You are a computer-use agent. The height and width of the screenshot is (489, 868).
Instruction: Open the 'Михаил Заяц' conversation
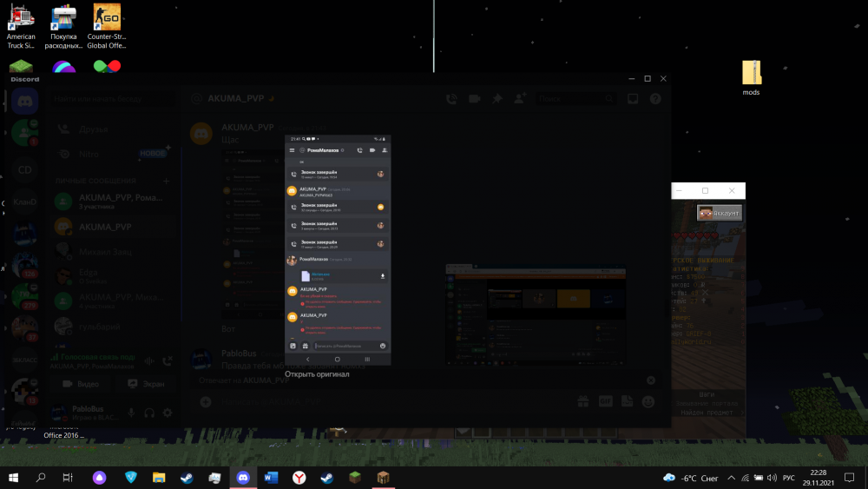pyautogui.click(x=113, y=251)
